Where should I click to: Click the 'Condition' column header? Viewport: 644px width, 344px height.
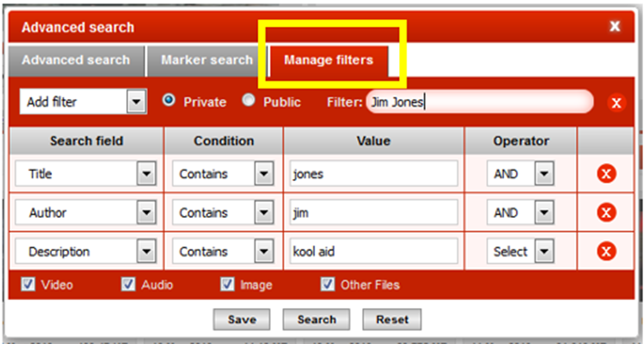tap(224, 141)
